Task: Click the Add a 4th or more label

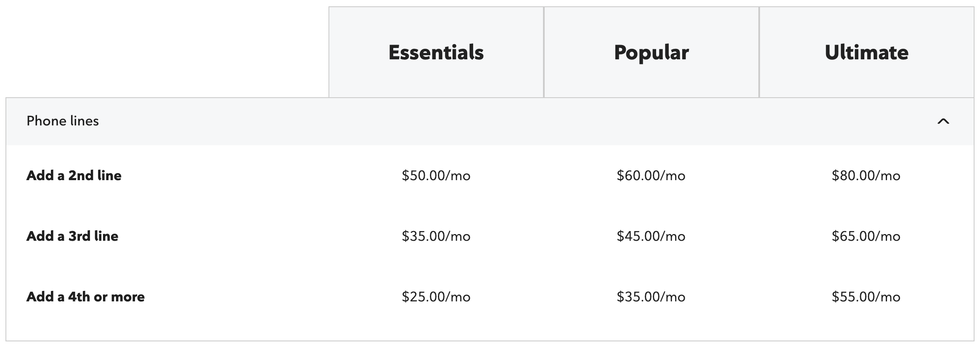Action: (x=85, y=297)
